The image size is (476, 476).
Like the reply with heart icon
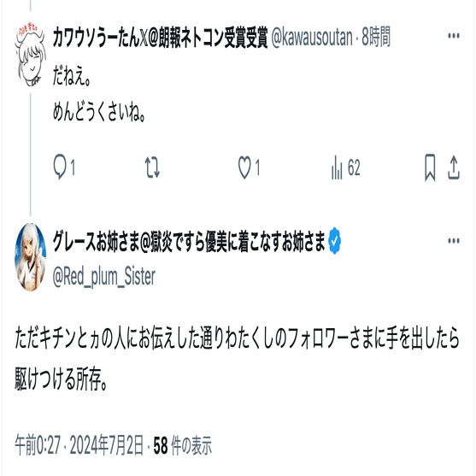pyautogui.click(x=244, y=167)
